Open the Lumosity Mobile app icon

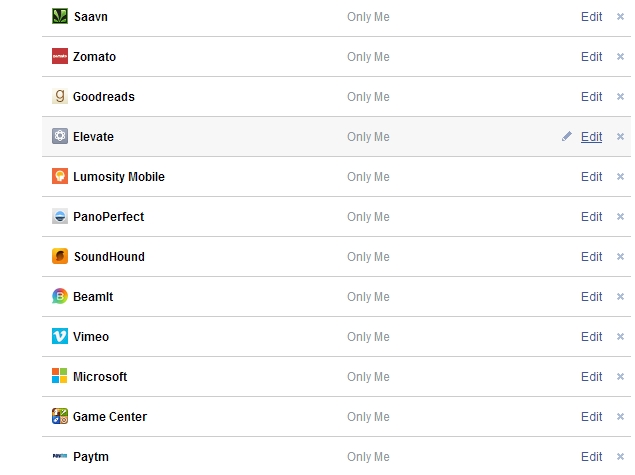tap(60, 176)
